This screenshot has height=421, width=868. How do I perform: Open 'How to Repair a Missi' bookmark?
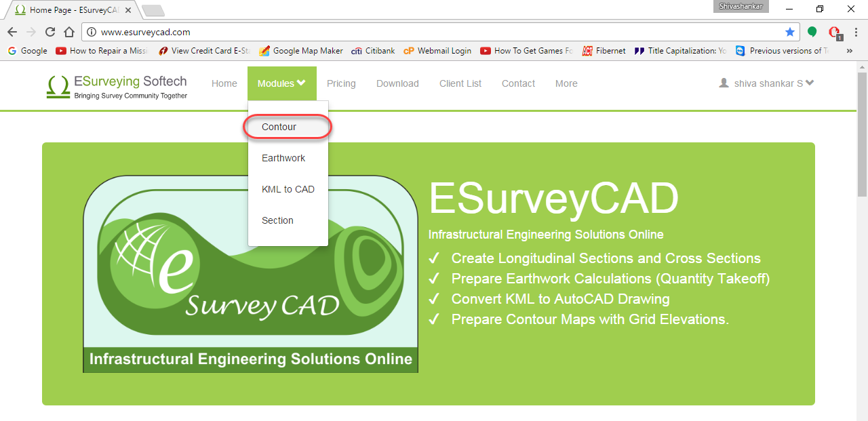pyautogui.click(x=102, y=51)
